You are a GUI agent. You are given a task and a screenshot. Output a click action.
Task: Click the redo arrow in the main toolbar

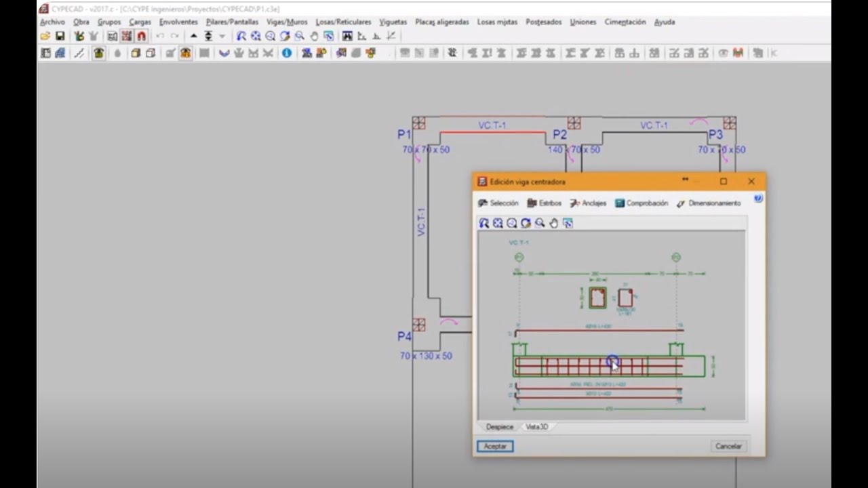(x=175, y=36)
